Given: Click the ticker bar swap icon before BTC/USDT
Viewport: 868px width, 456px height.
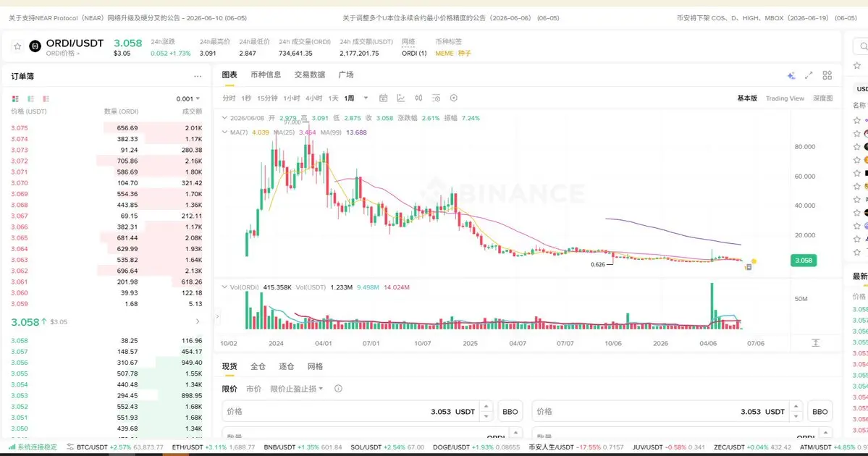Looking at the screenshot, I should click(x=69, y=447).
